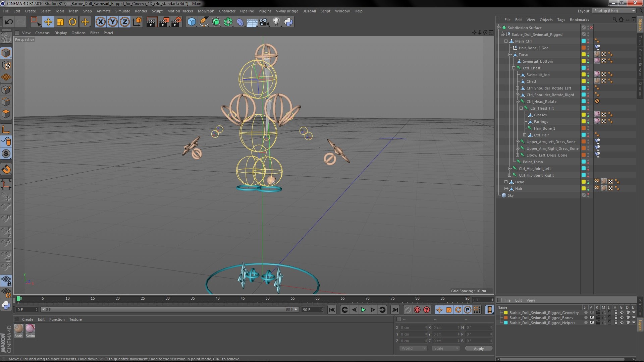Image resolution: width=644 pixels, height=362 pixels.
Task: Click frame 45 on the timeline ruler
Action: point(243,299)
